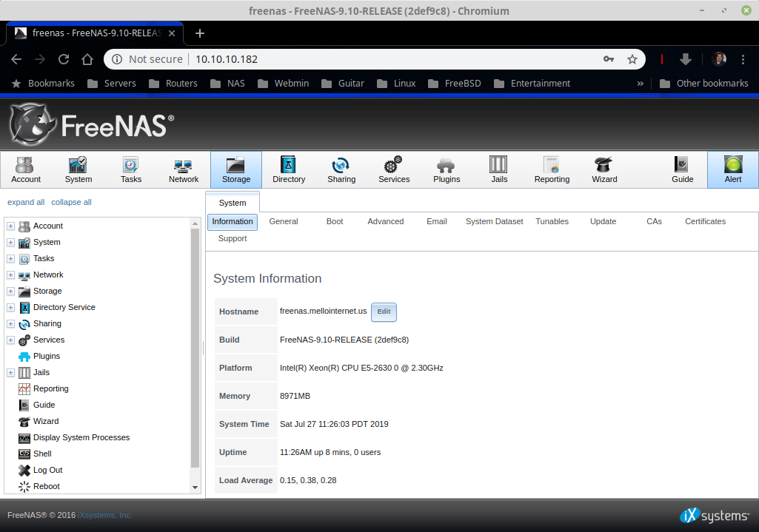This screenshot has height=532, width=759.
Task: Open the System toolbar icon
Action: click(78, 169)
